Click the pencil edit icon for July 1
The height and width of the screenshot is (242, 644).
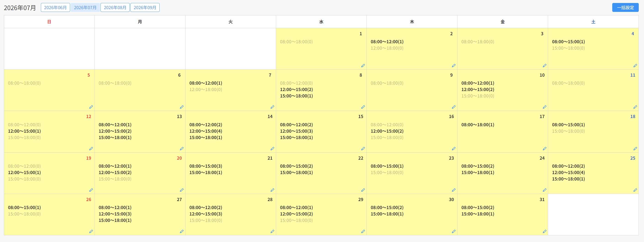(x=363, y=66)
